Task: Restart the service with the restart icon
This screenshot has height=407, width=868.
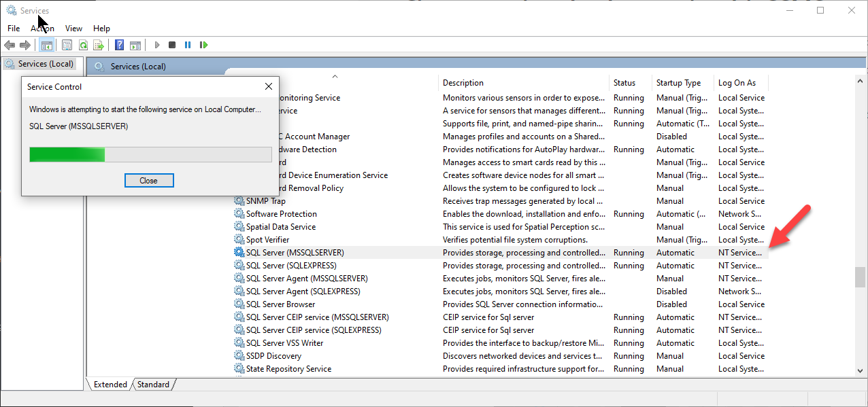Action: [x=204, y=45]
